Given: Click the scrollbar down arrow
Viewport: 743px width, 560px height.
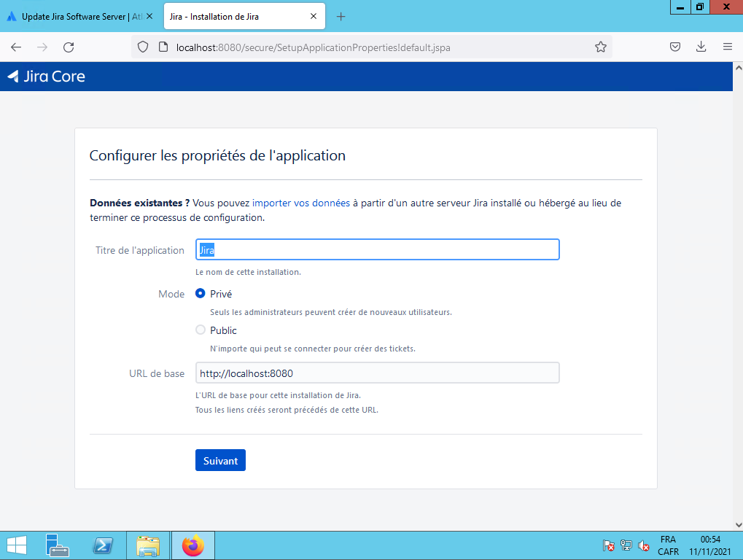Looking at the screenshot, I should pos(739,524).
